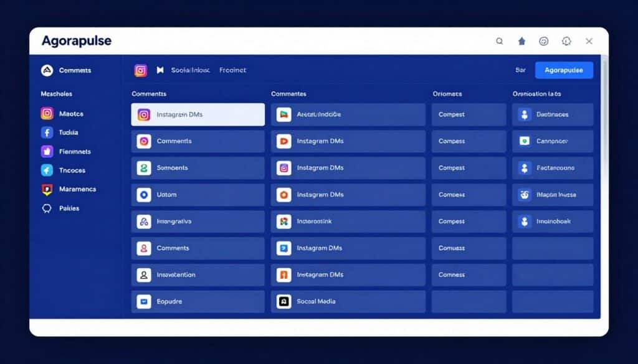This screenshot has width=638, height=364.
Task: Open Maramencs in the sidebar
Action: (x=78, y=189)
